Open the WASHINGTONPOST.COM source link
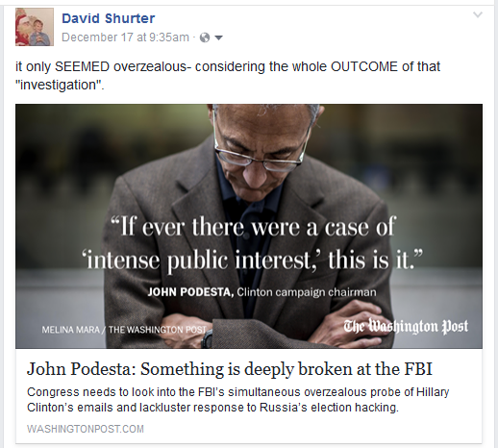This screenshot has width=498, height=448. tap(86, 429)
